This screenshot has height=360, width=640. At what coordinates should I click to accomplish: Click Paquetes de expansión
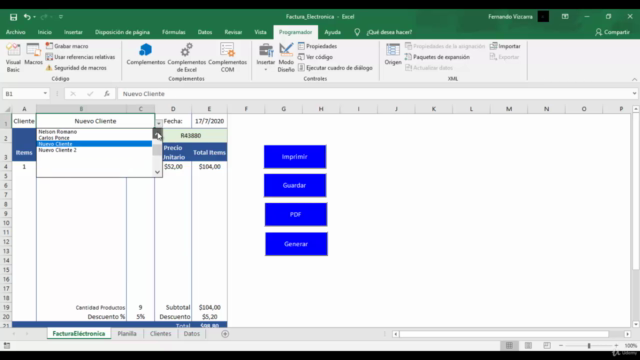(x=437, y=57)
